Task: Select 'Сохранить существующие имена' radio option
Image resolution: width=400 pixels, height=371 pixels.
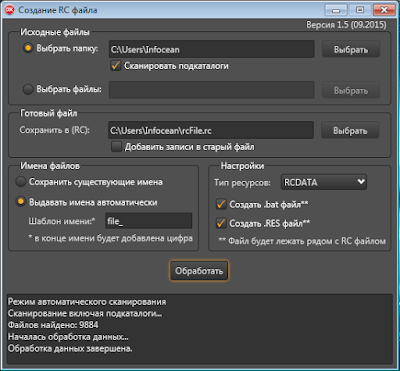Action: 21,182
